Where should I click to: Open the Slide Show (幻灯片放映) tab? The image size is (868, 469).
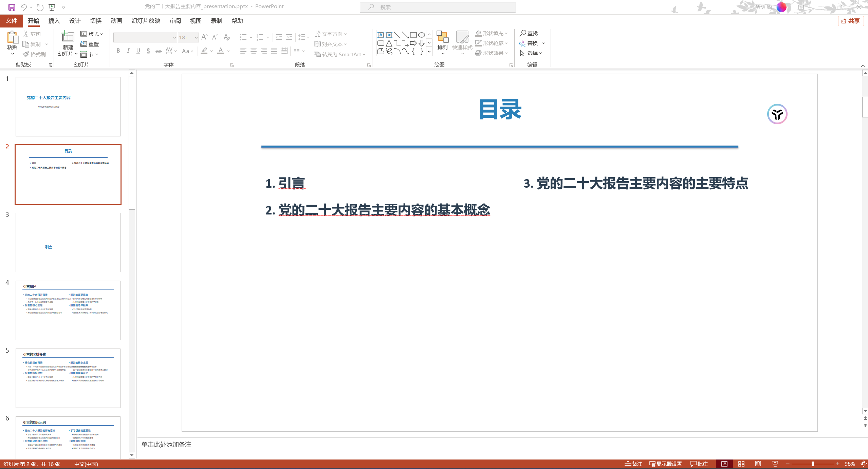[146, 21]
